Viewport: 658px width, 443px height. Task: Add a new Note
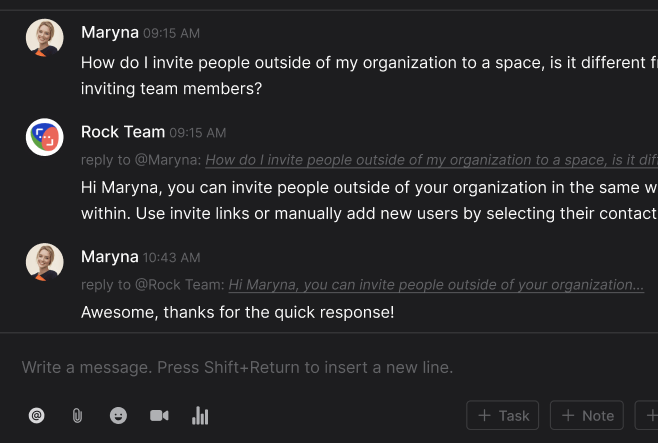click(x=587, y=415)
